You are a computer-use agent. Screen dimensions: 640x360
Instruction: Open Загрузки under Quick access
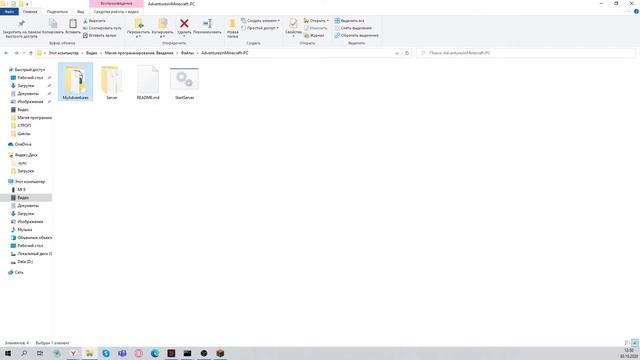[x=25, y=86]
